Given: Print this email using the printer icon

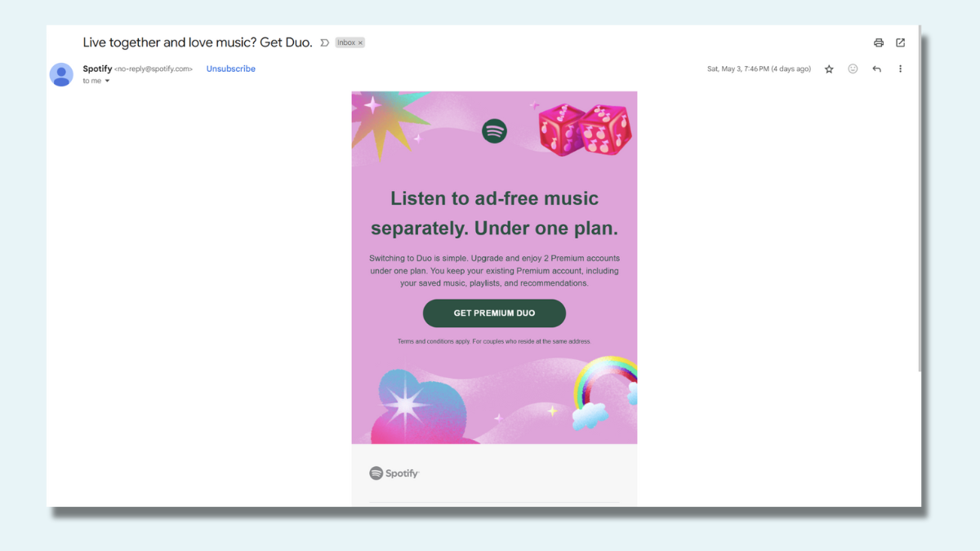Looking at the screenshot, I should click(878, 42).
